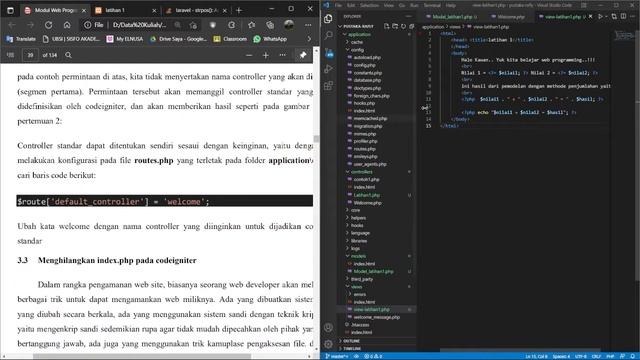Split the editor to the right
The width and height of the screenshot is (640, 360).
point(623,16)
